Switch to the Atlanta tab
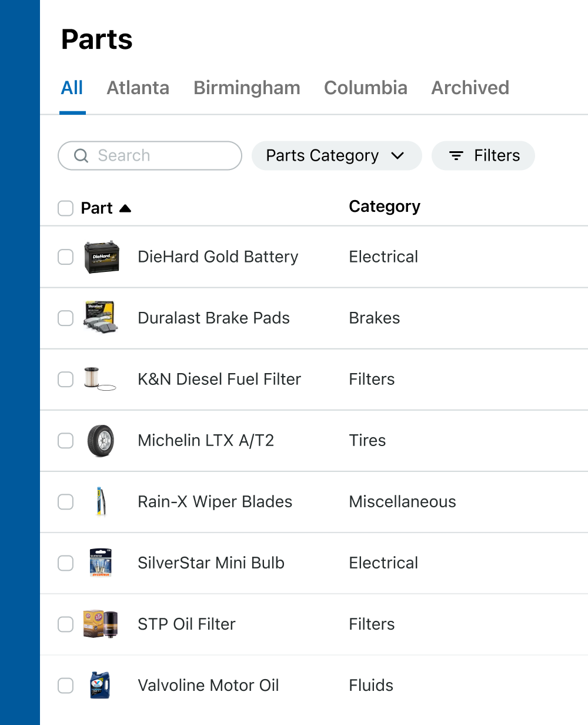Viewport: 588px width, 725px height. (138, 88)
